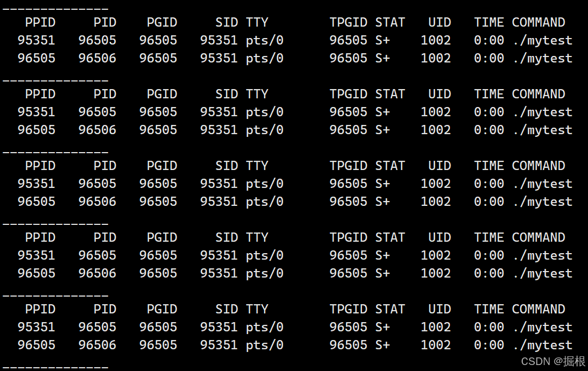Select PPID value 95351 in the topmost block

(36, 40)
